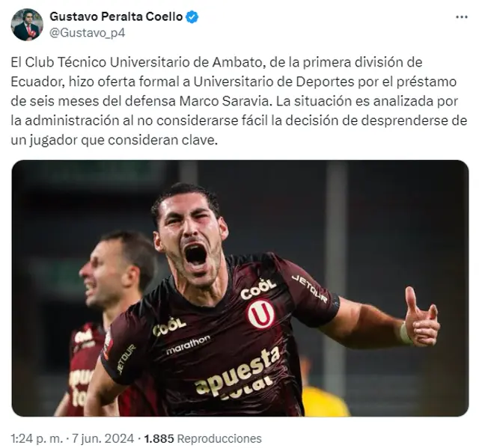479x448 pixels.
Task: Select the 7 jun. 2024 date
Action: [103, 438]
